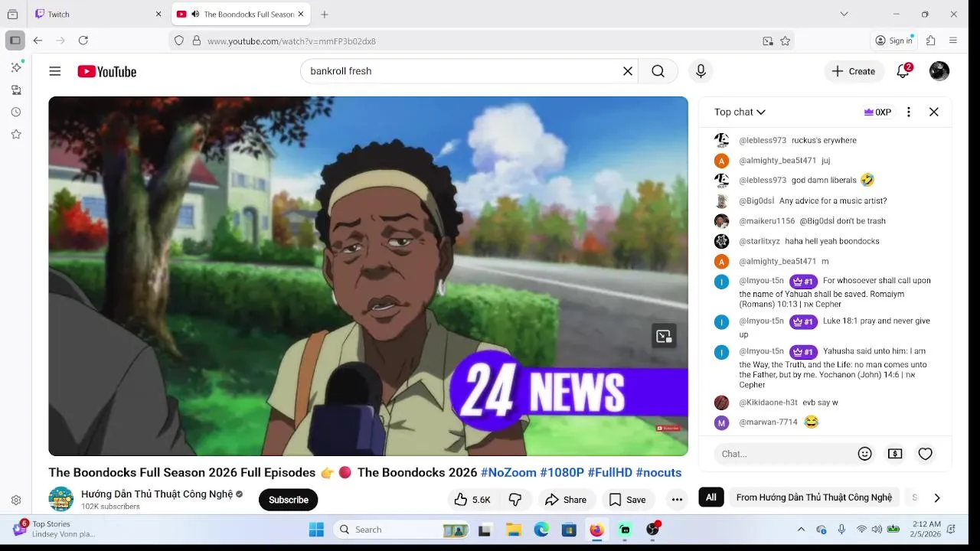Start voice search with microphone icon
Image resolution: width=980 pixels, height=551 pixels.
click(x=701, y=71)
